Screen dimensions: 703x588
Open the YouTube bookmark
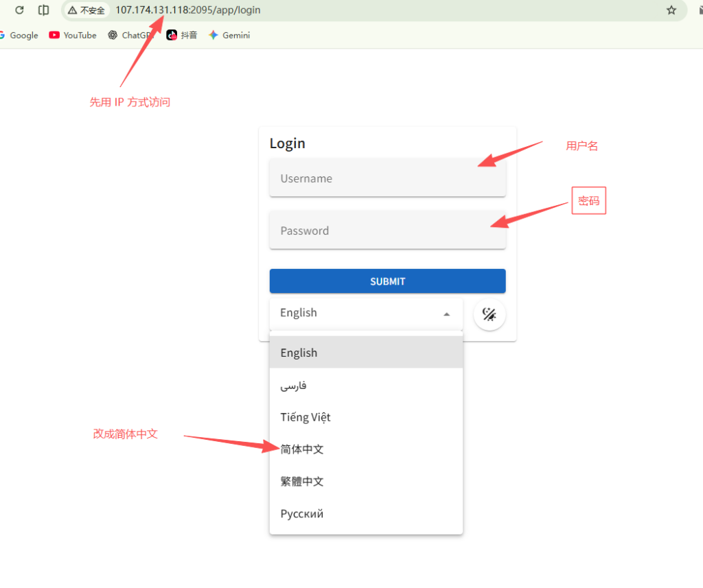pos(73,35)
